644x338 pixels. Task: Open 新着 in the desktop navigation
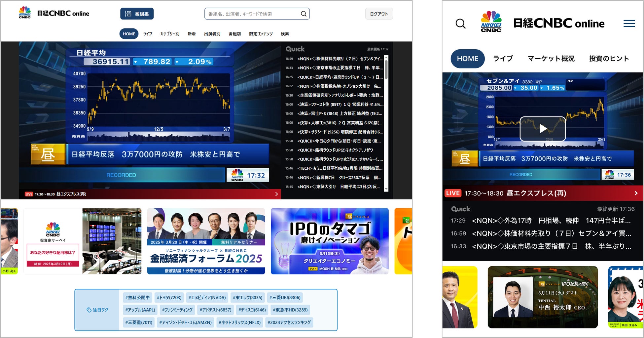192,34
